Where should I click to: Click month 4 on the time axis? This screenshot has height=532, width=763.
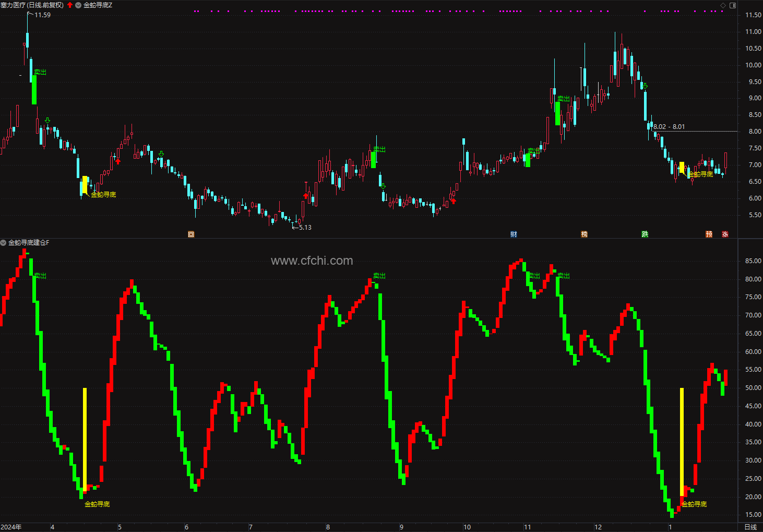pos(52,527)
